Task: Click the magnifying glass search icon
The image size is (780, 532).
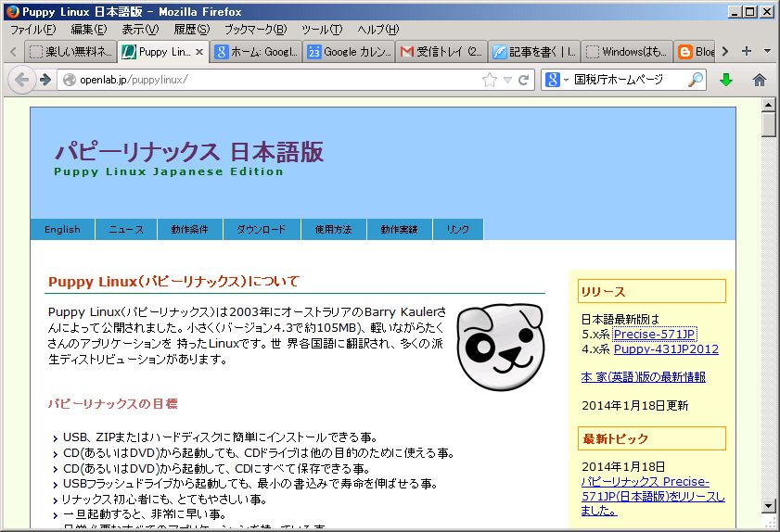Action: click(696, 80)
